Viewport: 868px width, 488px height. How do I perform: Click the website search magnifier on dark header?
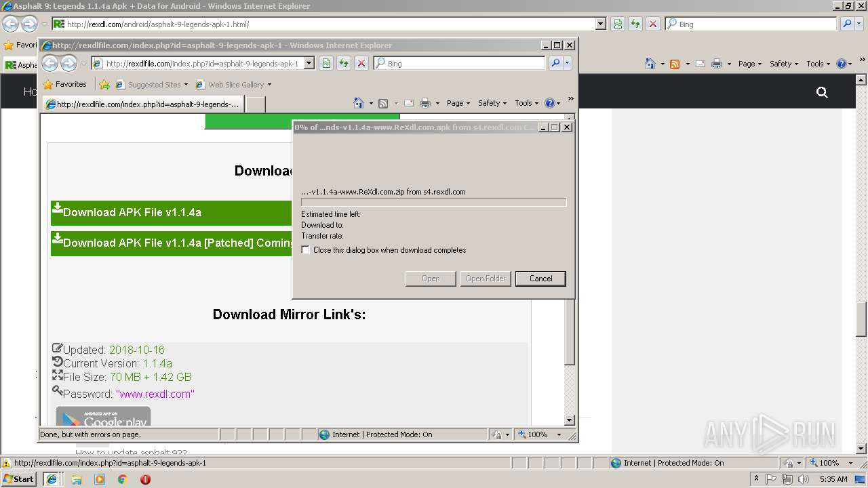point(822,92)
